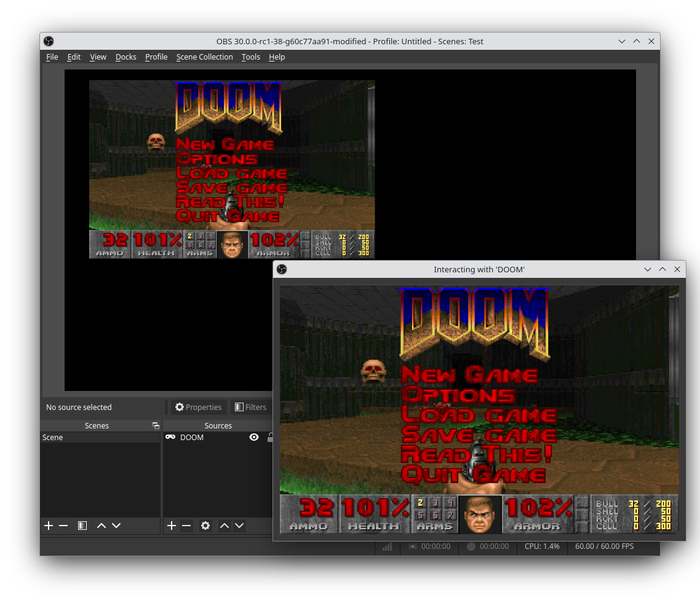Move source down with arrow icon
This screenshot has height=603, width=700.
tap(239, 526)
